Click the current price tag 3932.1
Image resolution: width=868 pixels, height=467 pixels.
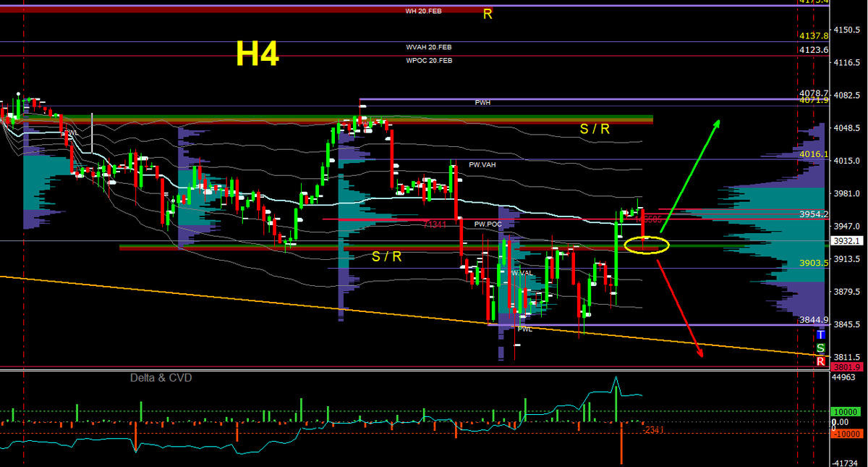[848, 240]
